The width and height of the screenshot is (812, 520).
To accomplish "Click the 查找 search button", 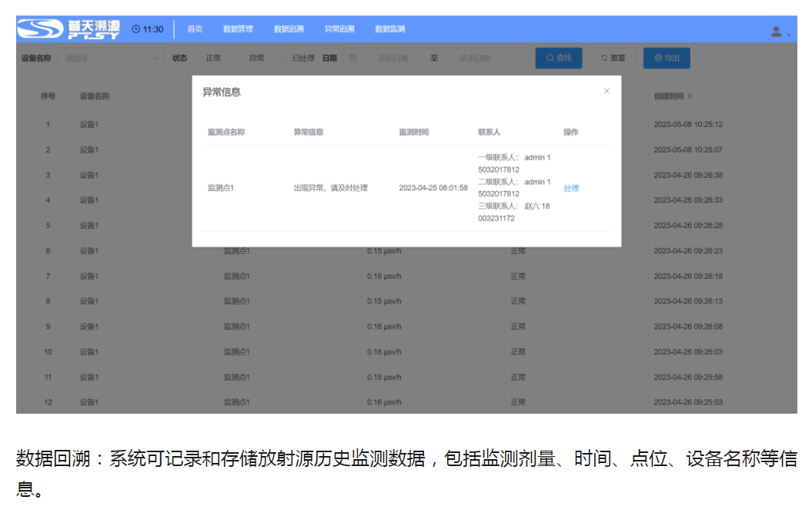I will [559, 58].
